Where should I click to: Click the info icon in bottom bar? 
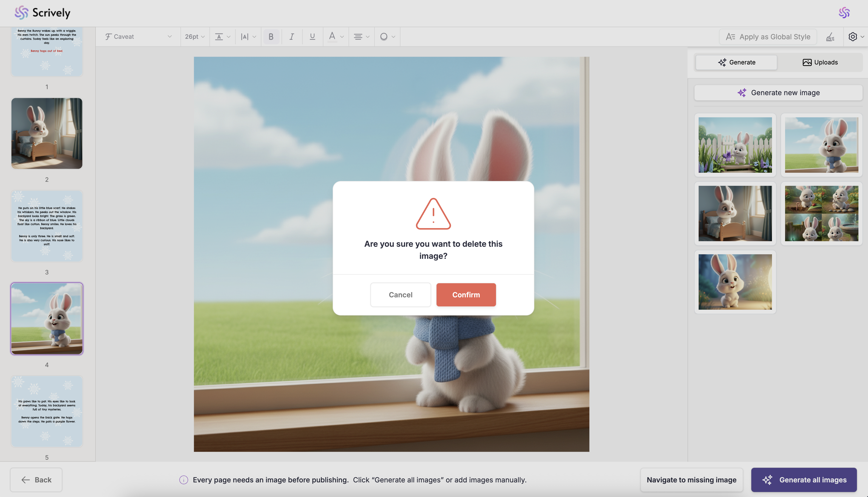183,480
